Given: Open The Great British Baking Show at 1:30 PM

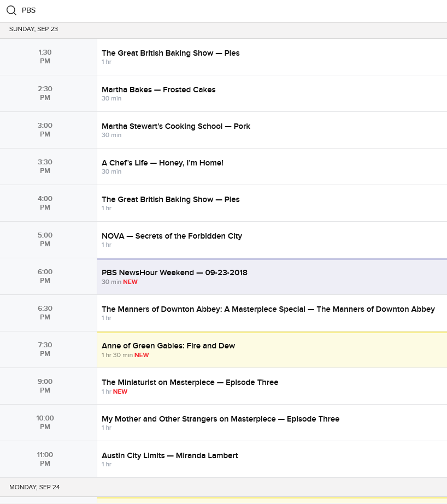Looking at the screenshot, I should [170, 54].
